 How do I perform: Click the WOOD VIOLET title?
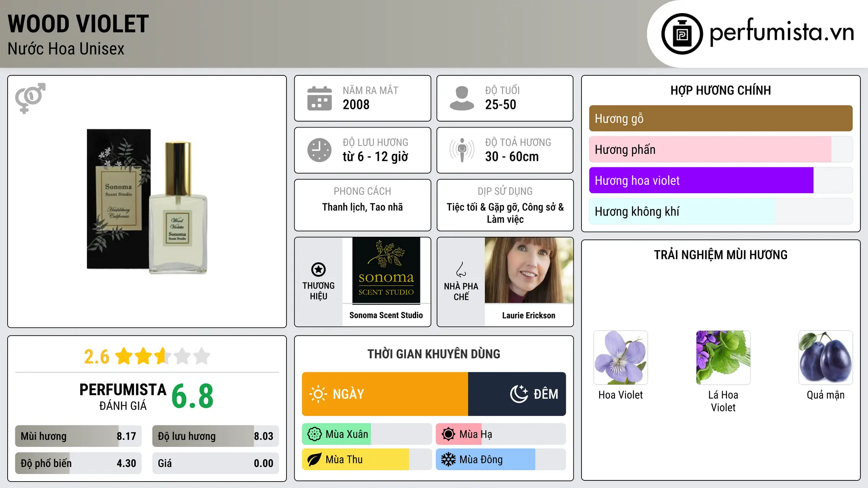click(78, 24)
